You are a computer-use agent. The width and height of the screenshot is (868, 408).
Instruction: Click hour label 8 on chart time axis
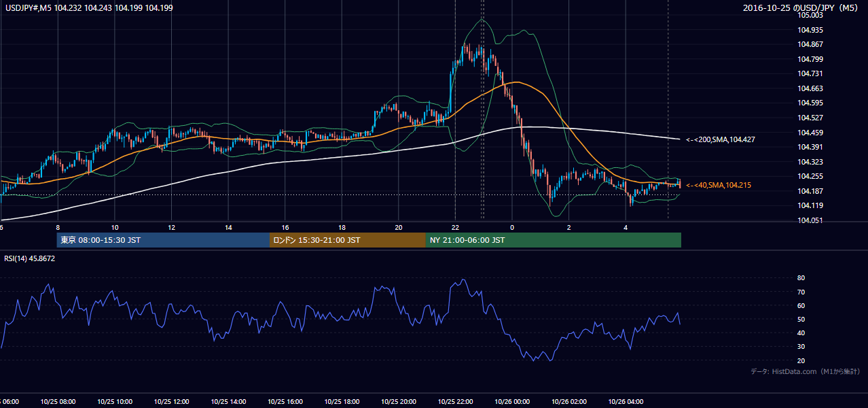(x=58, y=228)
